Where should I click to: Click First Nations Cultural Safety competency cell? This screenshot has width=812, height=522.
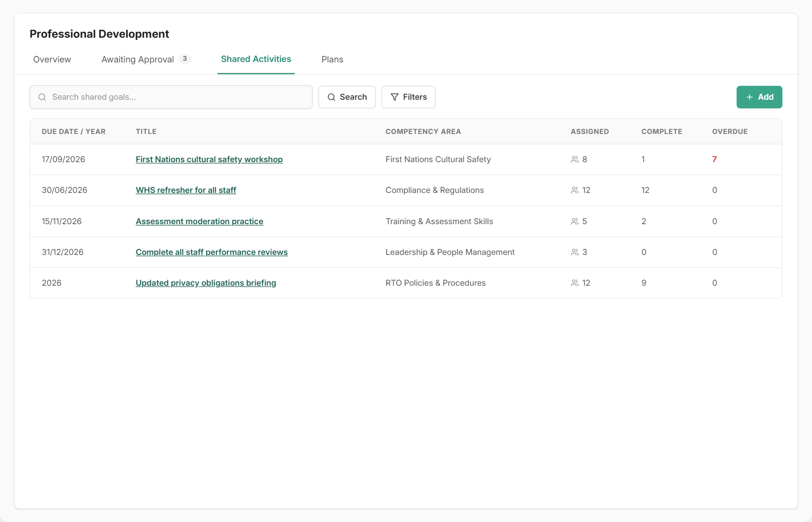[x=438, y=160]
